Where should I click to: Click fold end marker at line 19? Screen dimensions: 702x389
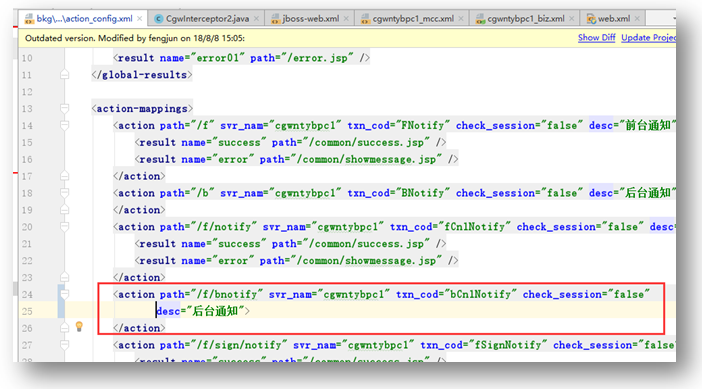[x=64, y=209]
